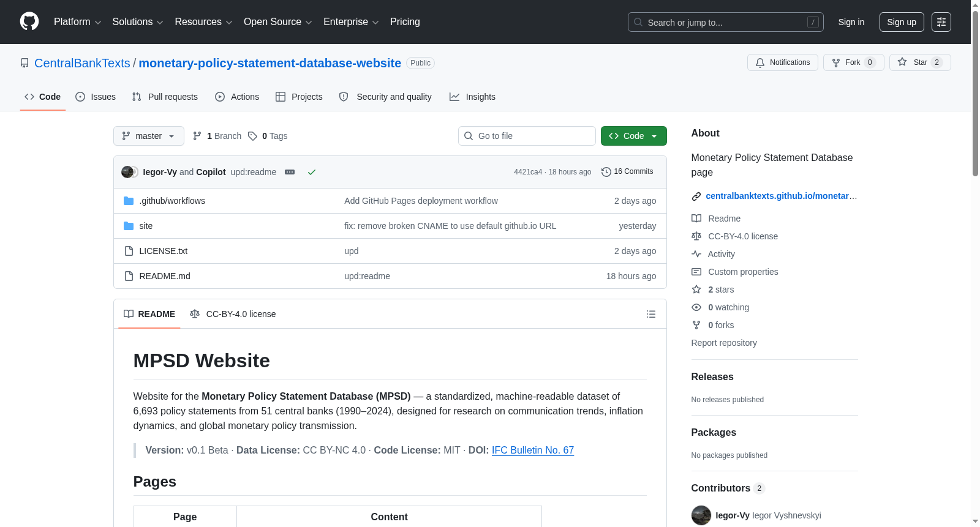
Task: Click the GitHub logo icon
Action: point(29,22)
